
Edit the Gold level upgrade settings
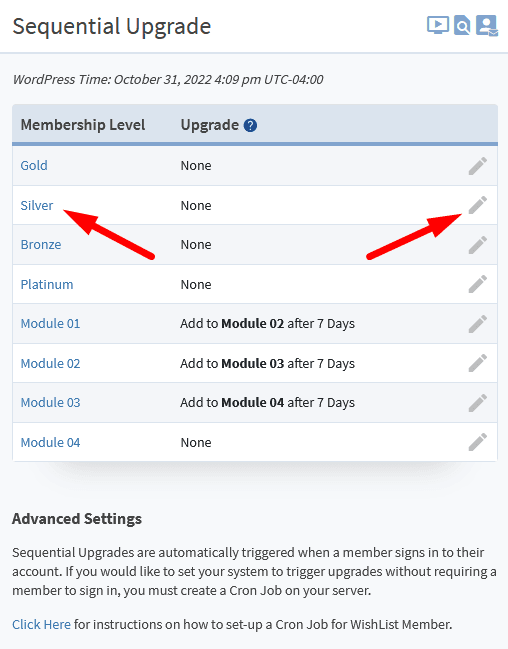477,166
